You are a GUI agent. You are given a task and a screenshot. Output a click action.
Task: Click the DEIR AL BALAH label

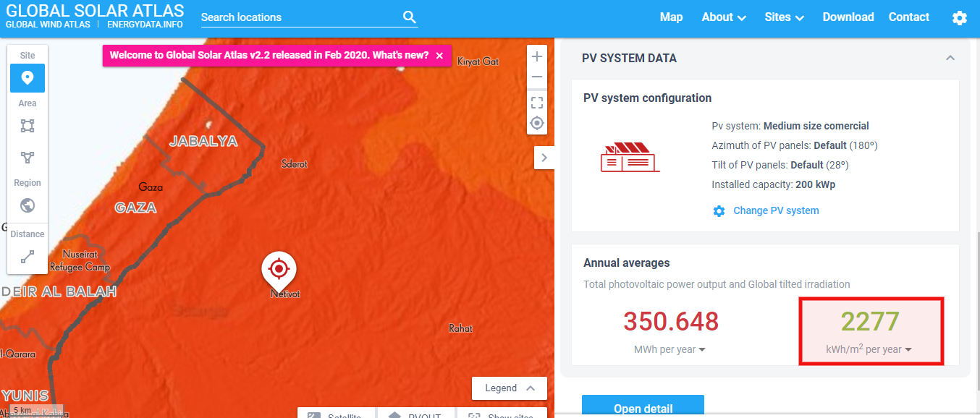[x=59, y=292]
